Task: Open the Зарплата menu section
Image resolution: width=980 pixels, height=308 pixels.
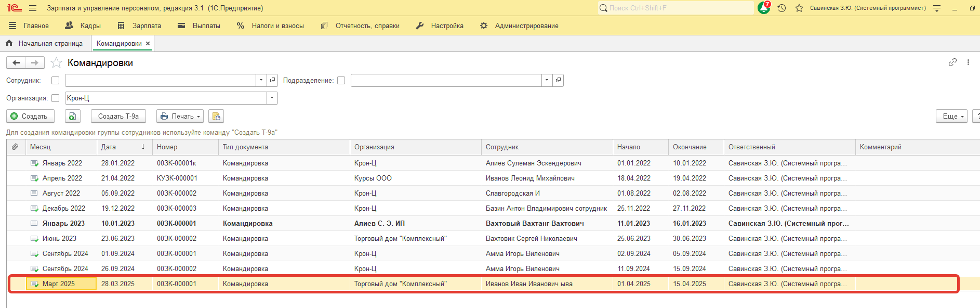Action: (140, 25)
